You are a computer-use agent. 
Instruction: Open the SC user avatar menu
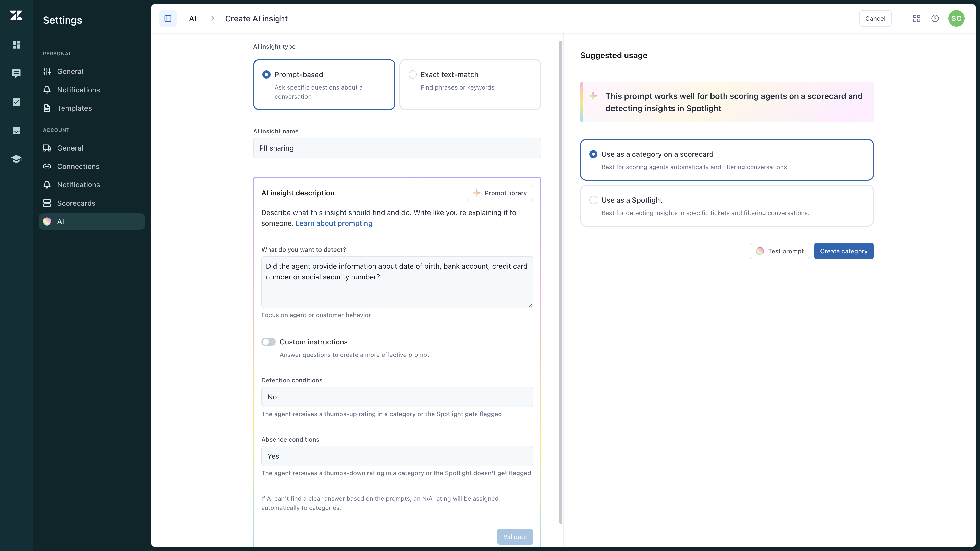click(x=956, y=18)
